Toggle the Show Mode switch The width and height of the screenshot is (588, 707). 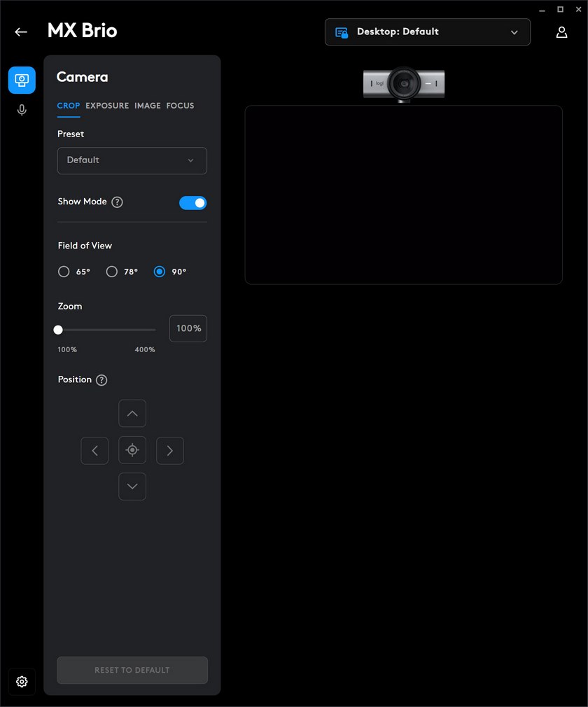193,203
